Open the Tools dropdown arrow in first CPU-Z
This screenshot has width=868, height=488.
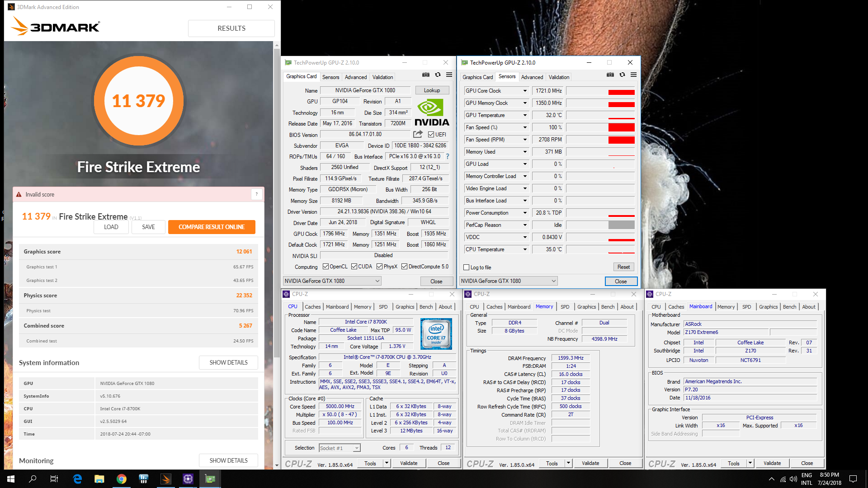[387, 463]
